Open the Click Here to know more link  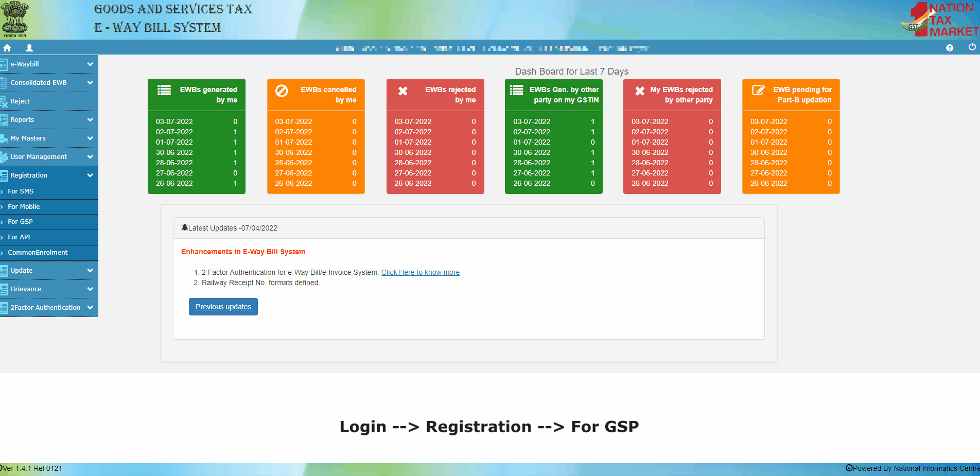pyautogui.click(x=421, y=272)
